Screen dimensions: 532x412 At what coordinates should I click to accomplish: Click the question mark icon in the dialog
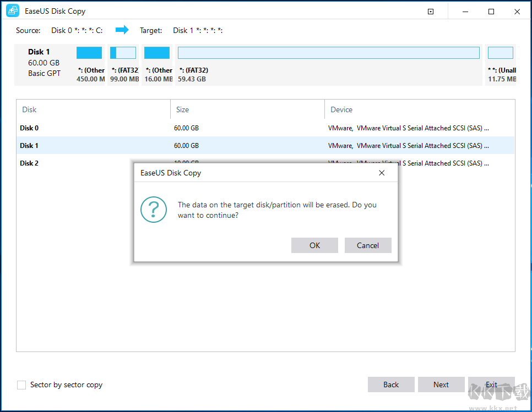click(154, 210)
